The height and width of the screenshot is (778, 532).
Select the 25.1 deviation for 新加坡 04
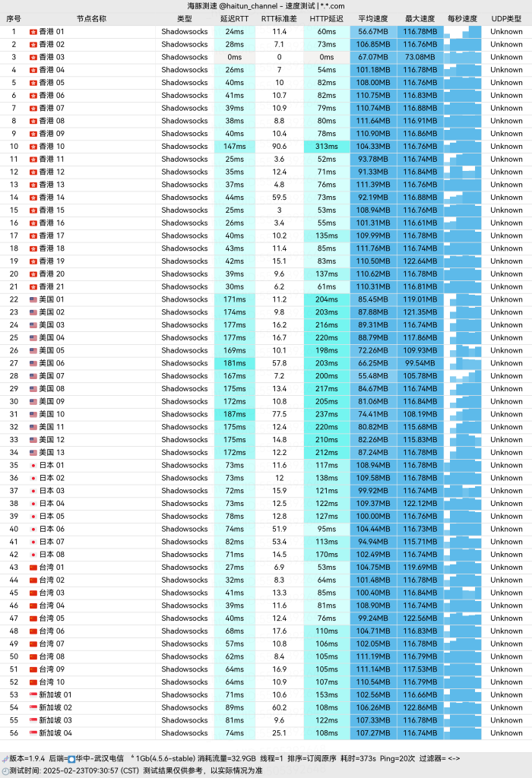pos(280,733)
